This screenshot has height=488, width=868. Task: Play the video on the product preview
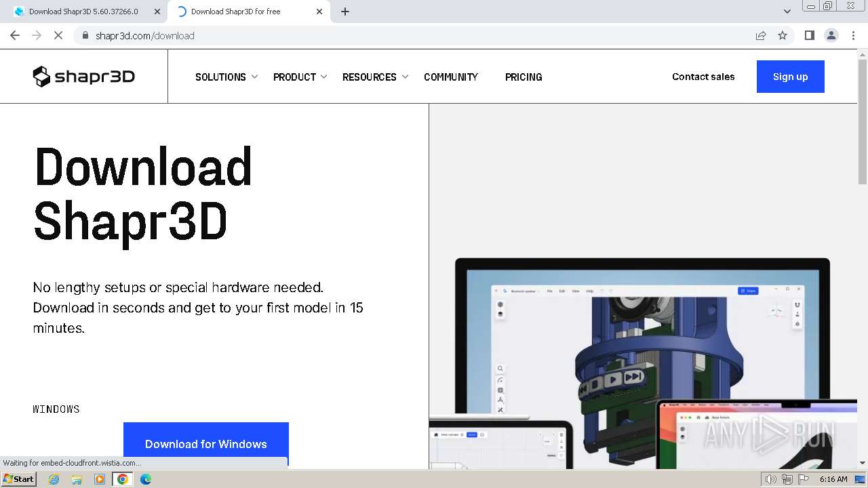tap(613, 380)
